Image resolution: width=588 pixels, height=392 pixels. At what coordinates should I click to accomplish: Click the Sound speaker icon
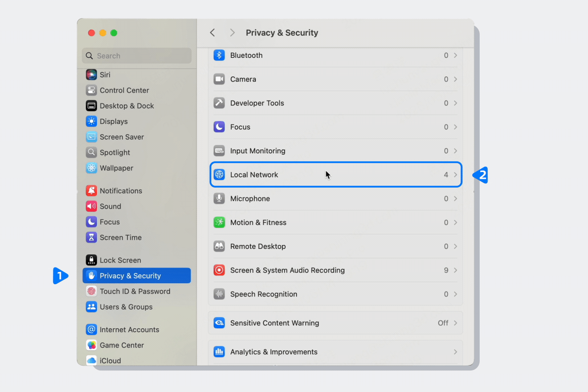click(91, 206)
